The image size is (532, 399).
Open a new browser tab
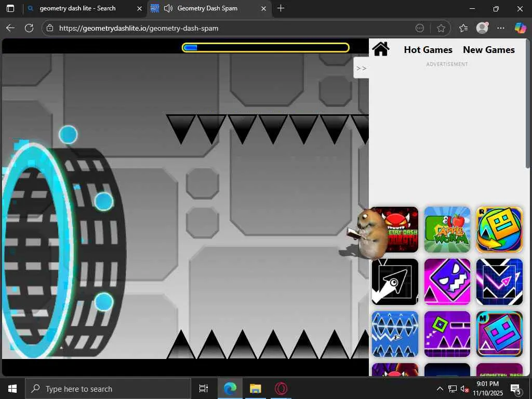pos(281,8)
